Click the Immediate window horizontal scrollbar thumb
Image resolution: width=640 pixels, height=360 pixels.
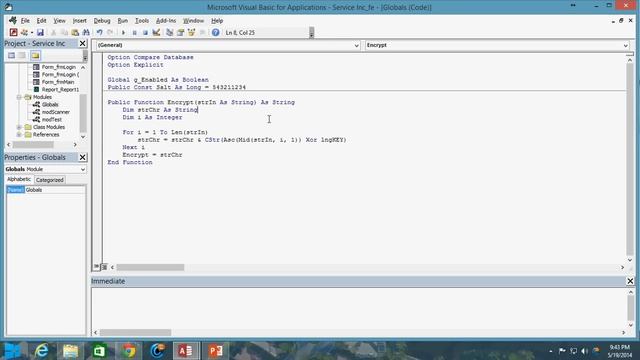tap(136, 333)
